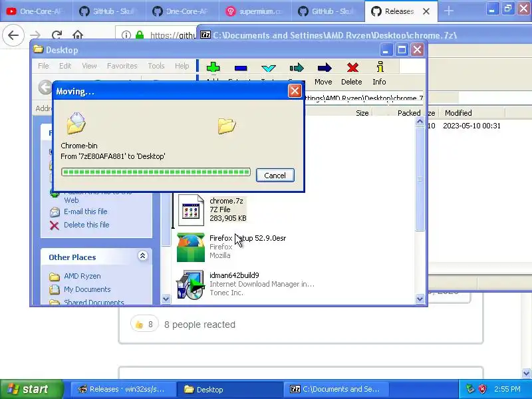Switch to the supermium tab
This screenshot has width=532, height=399.
tap(255, 11)
